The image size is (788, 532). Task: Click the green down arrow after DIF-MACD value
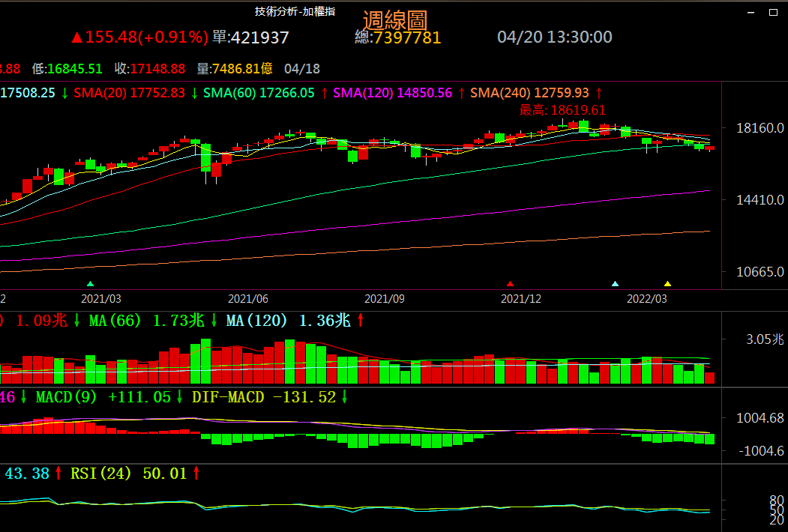(345, 397)
